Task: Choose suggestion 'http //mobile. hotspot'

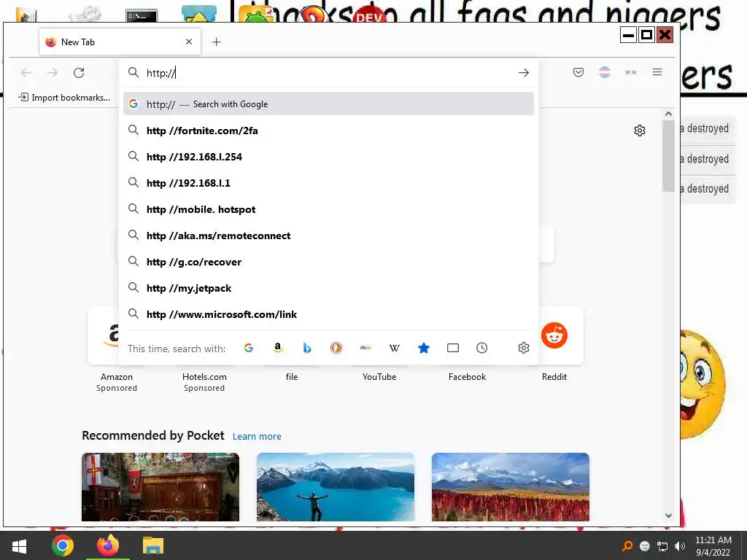Action: [x=328, y=209]
